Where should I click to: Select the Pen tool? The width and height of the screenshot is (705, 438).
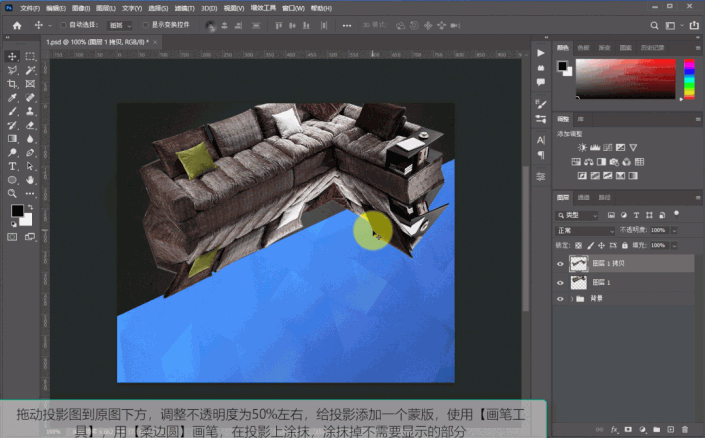(30, 153)
